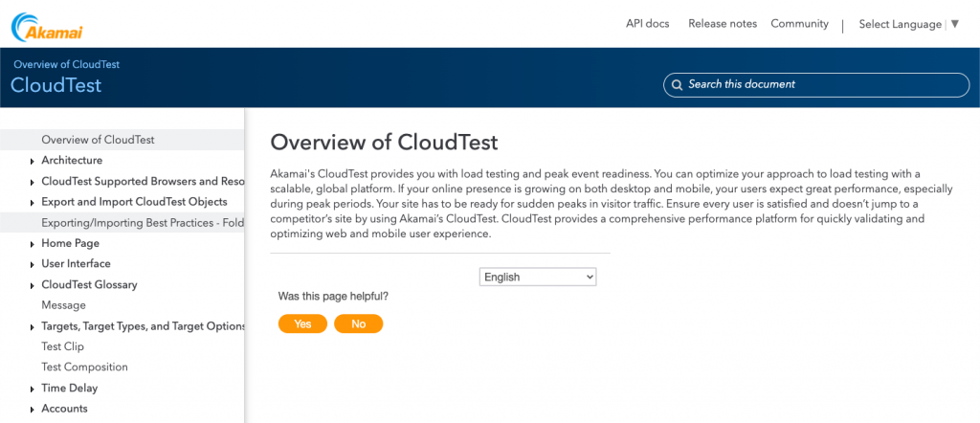Open Release notes link
The height and width of the screenshot is (423, 980).
click(x=723, y=24)
